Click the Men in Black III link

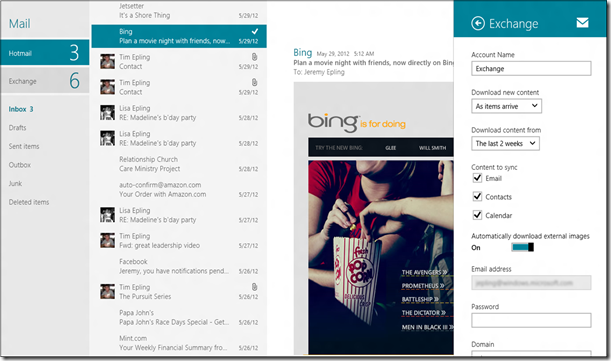(x=427, y=327)
